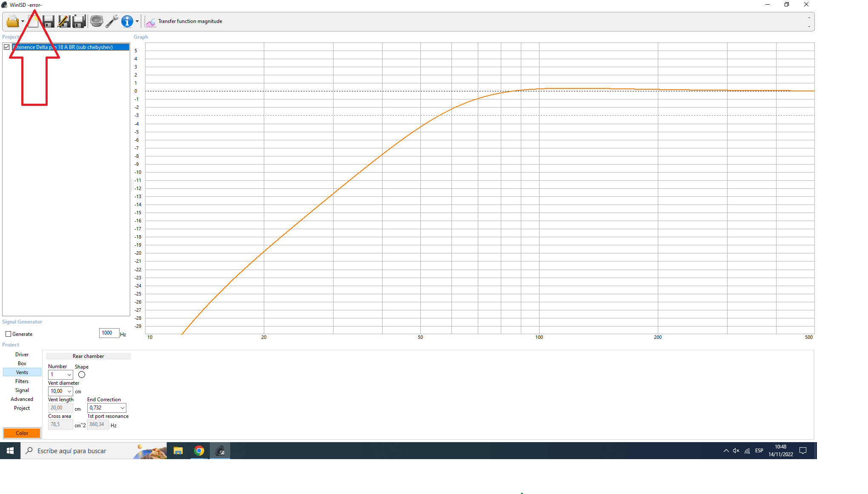
Task: Show hidden system tray icons
Action: point(726,451)
